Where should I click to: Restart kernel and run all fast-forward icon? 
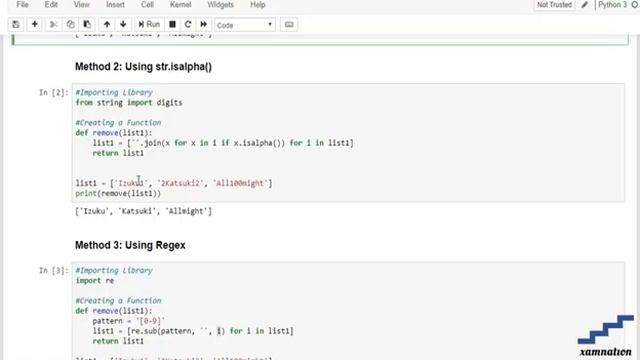203,24
